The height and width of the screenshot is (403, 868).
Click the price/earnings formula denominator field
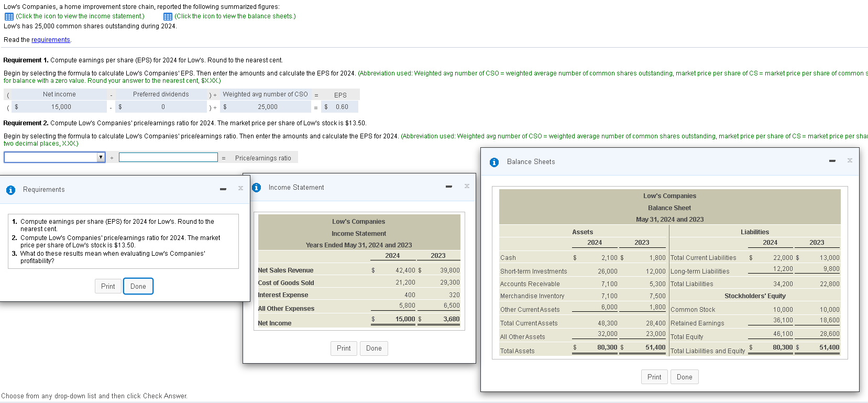pyautogui.click(x=168, y=157)
